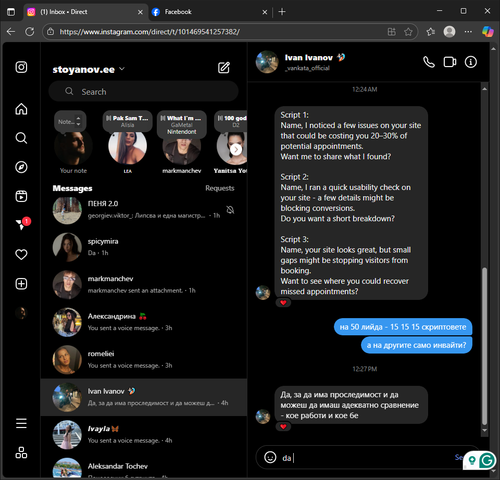The image size is (500, 480).
Task: Open browser settings ellipsis menu
Action: point(468,32)
